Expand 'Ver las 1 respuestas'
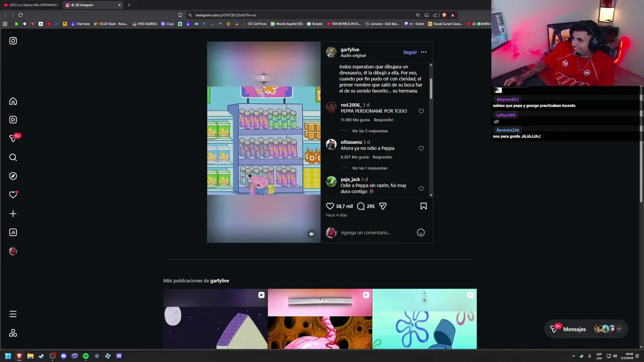Screen dimensions: 644x362 (x=370, y=168)
